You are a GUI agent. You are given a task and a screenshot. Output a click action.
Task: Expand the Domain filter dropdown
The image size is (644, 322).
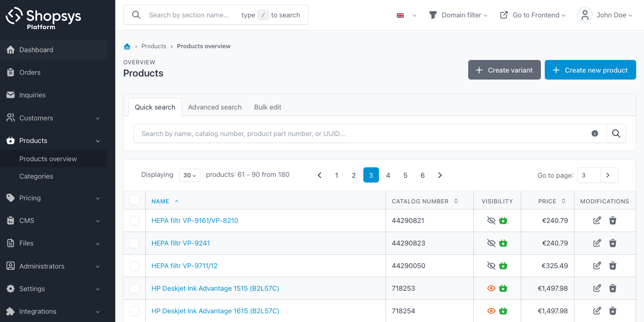(459, 15)
